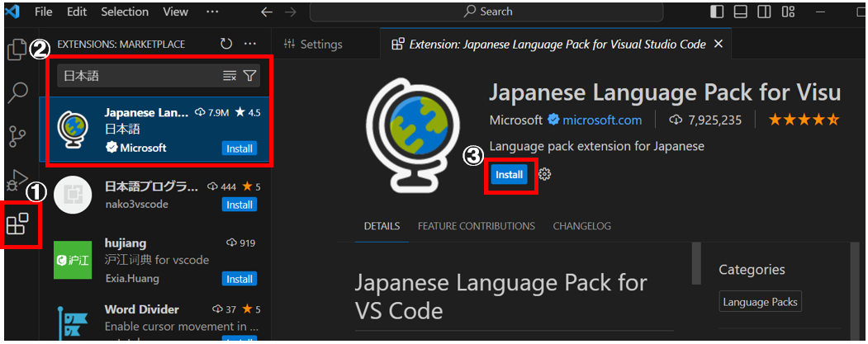This screenshot has height=344, width=868.
Task: Expand the overflow menu ellipsis
Action: (x=212, y=12)
